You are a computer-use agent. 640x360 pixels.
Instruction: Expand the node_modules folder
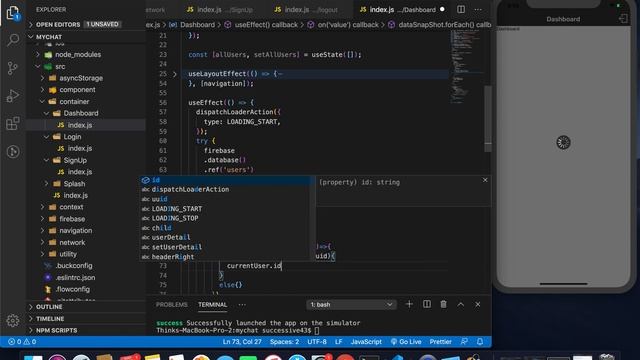click(78, 54)
